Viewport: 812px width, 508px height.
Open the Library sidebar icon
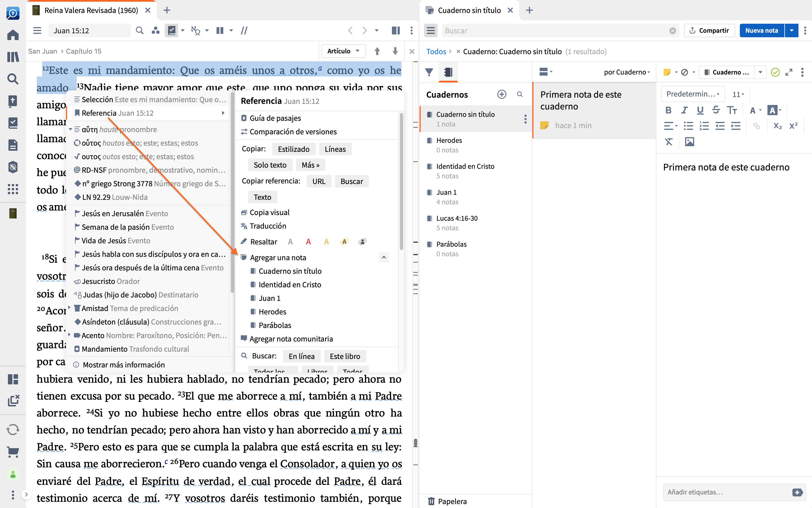13,56
